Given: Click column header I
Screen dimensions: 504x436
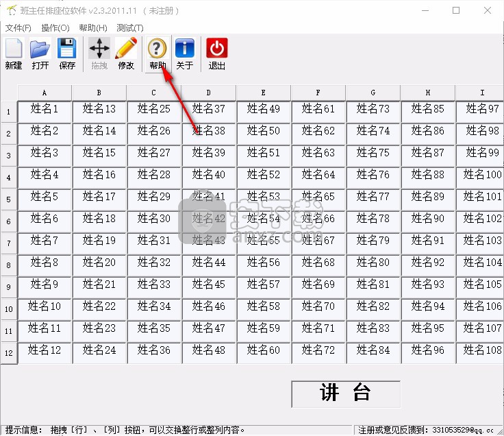Looking at the screenshot, I should pos(480,93).
